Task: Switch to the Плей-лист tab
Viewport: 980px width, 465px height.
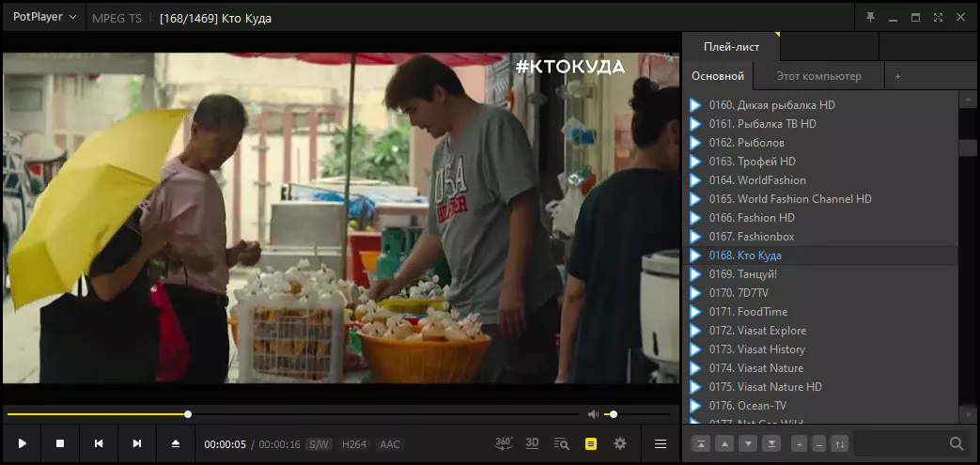Action: point(731,47)
